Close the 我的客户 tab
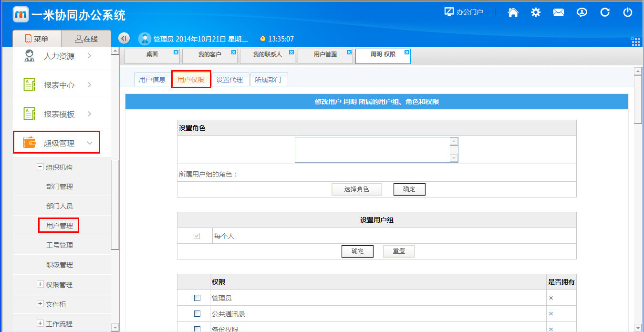 coord(233,52)
